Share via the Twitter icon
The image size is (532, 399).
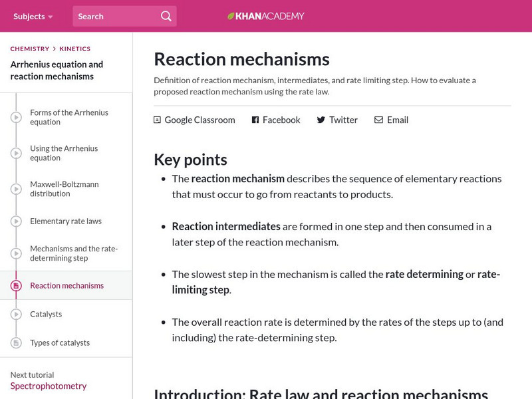coord(323,120)
